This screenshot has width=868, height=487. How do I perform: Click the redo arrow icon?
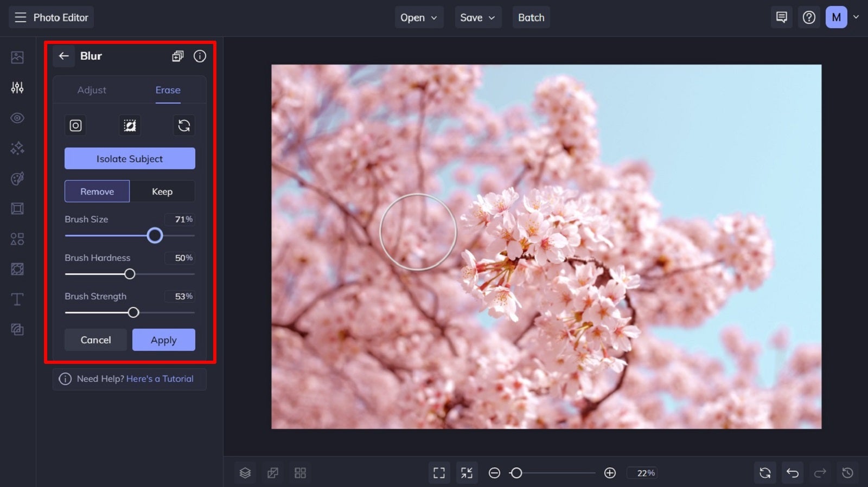point(820,473)
